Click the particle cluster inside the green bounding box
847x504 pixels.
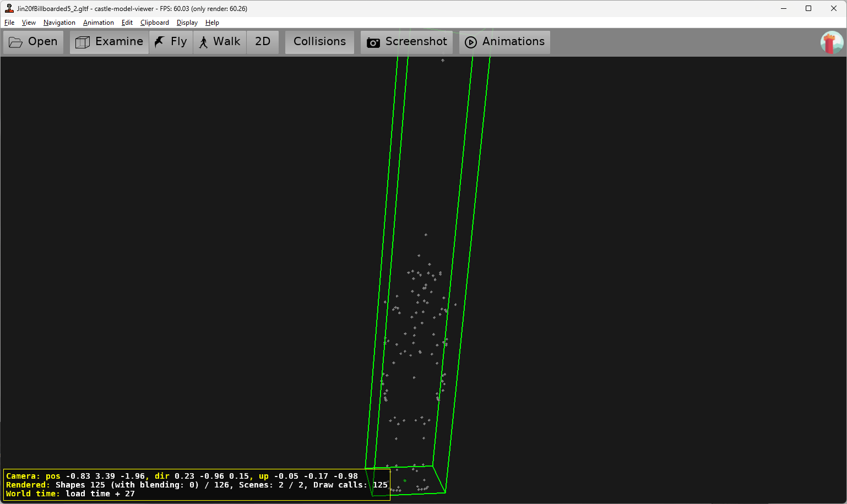(417, 330)
